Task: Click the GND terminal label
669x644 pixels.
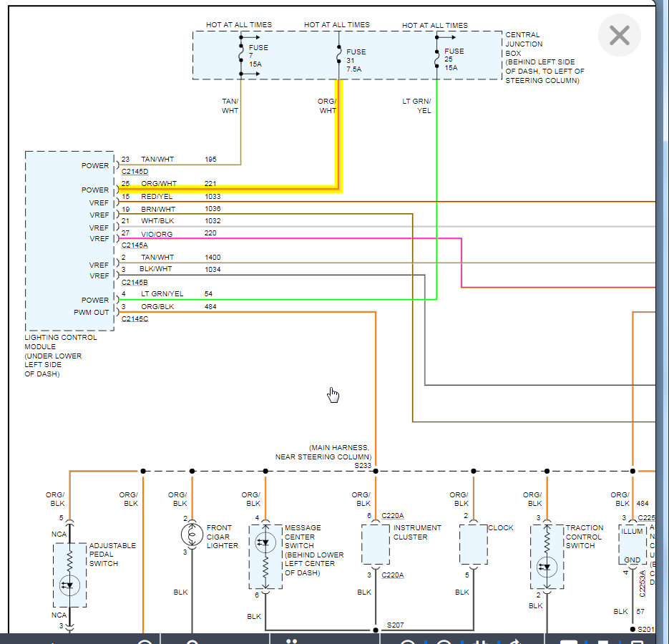Action: 632,560
